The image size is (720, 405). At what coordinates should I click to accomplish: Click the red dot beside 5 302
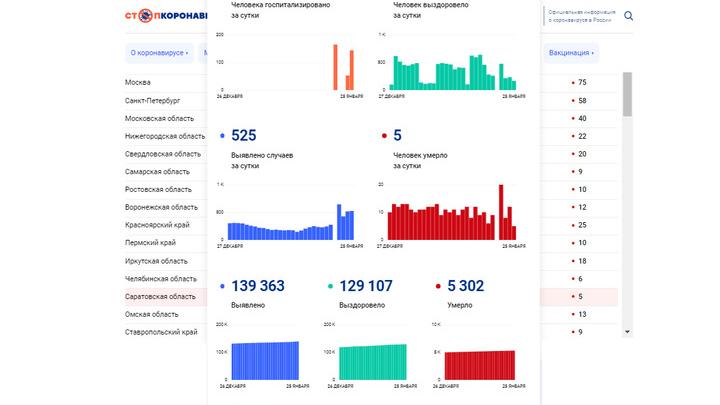click(x=439, y=286)
